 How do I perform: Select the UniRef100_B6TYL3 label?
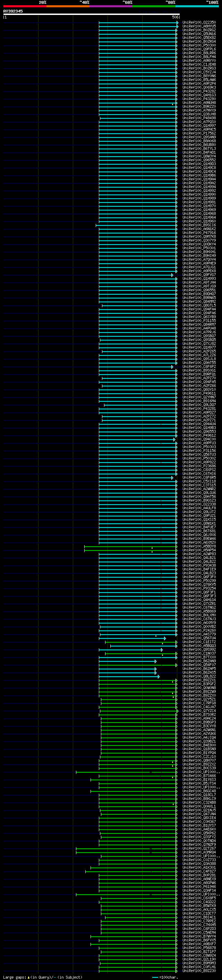[x=199, y=149]
